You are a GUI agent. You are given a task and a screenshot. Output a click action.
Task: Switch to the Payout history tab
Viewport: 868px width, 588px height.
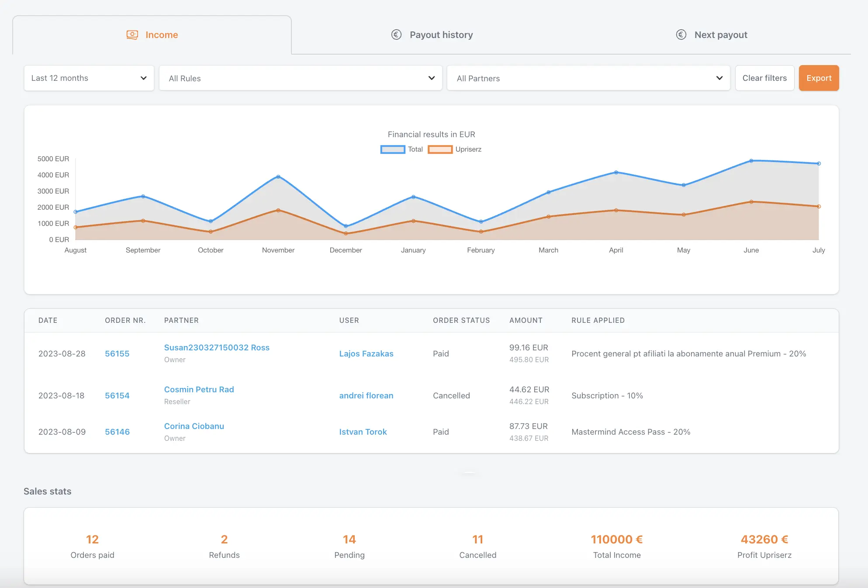pyautogui.click(x=432, y=35)
